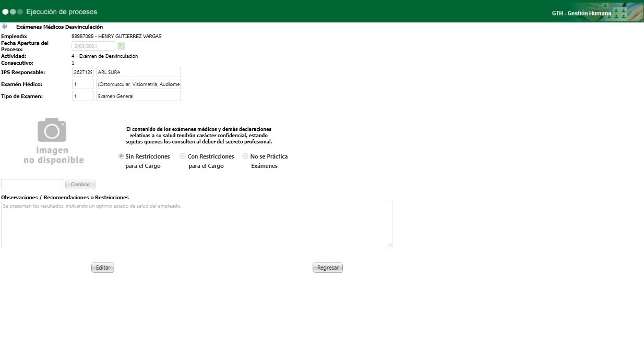Click the Regresar button
This screenshot has height=364, width=644.
(328, 268)
